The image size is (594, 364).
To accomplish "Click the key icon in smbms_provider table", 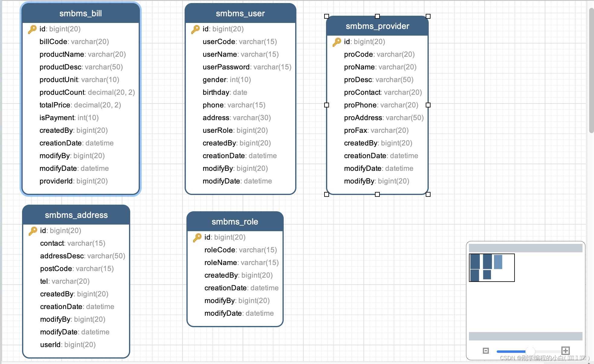I will [x=337, y=42].
